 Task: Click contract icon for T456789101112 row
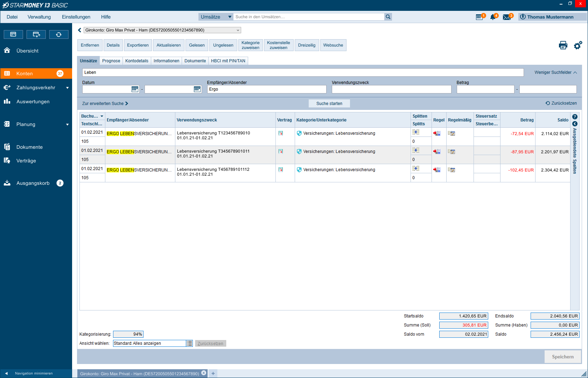(281, 170)
